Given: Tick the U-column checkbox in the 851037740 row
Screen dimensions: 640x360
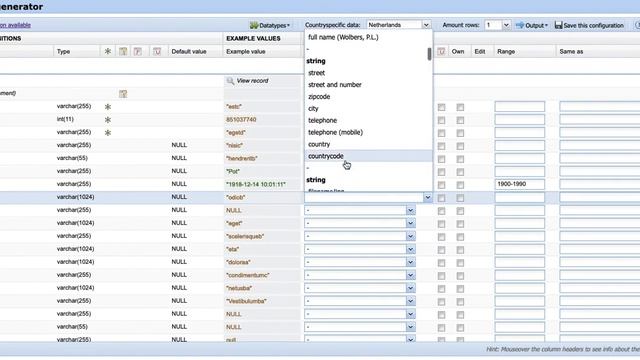Looking at the screenshot, I should pyautogui.click(x=441, y=120).
